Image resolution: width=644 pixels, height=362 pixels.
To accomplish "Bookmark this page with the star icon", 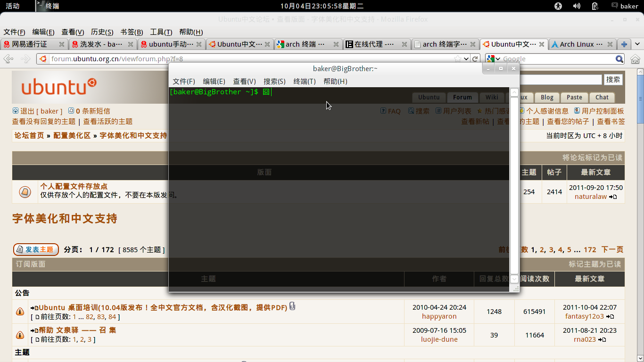I will click(x=457, y=59).
